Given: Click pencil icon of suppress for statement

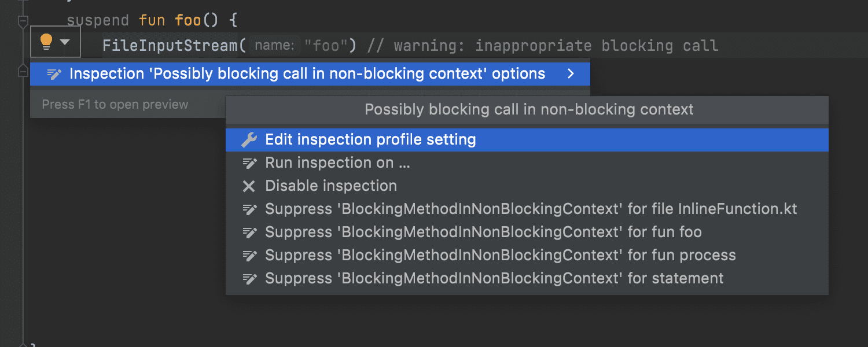Looking at the screenshot, I should pos(249,279).
